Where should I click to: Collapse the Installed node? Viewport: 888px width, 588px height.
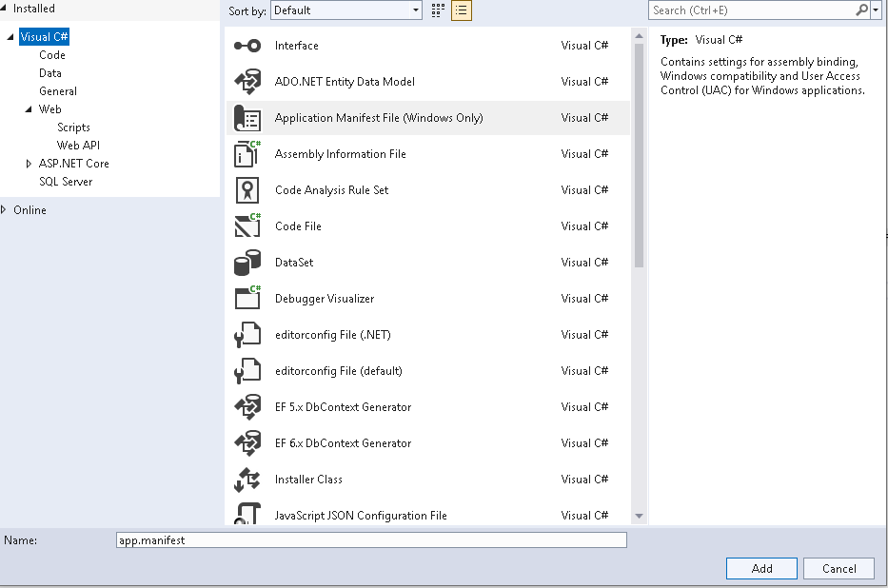[4, 8]
